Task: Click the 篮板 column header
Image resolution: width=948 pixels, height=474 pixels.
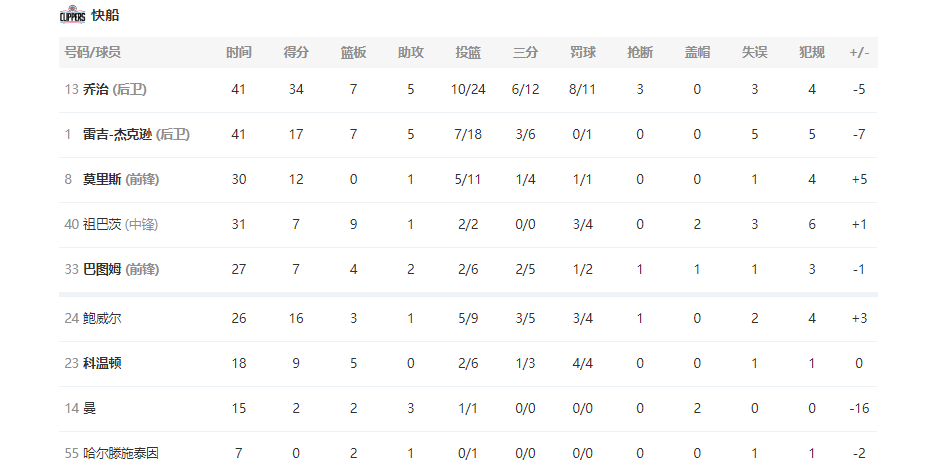Action: (x=353, y=53)
